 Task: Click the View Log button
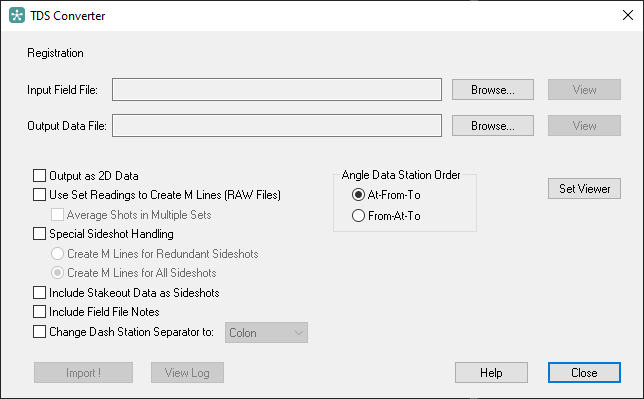[187, 373]
